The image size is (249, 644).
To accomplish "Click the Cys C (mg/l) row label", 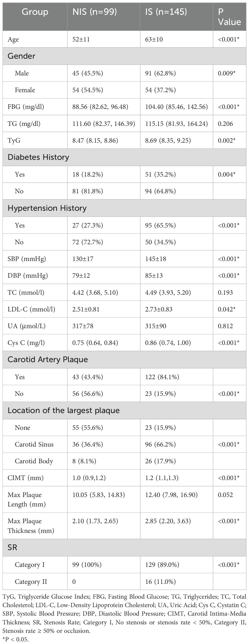I will (26, 343).
